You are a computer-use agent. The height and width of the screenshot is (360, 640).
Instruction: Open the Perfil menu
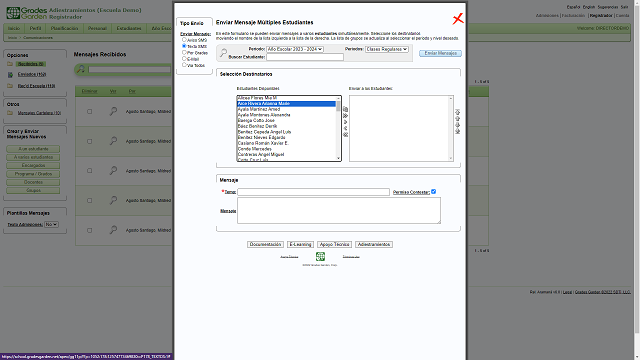click(36, 29)
